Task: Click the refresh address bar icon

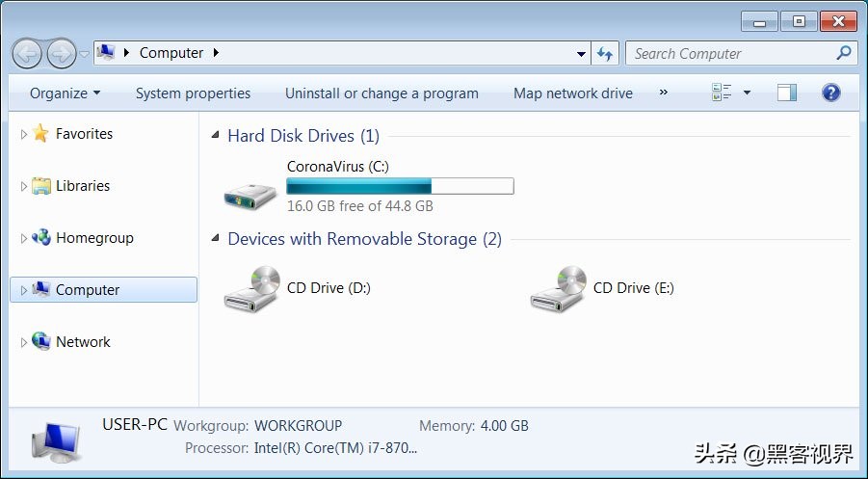Action: [x=605, y=54]
